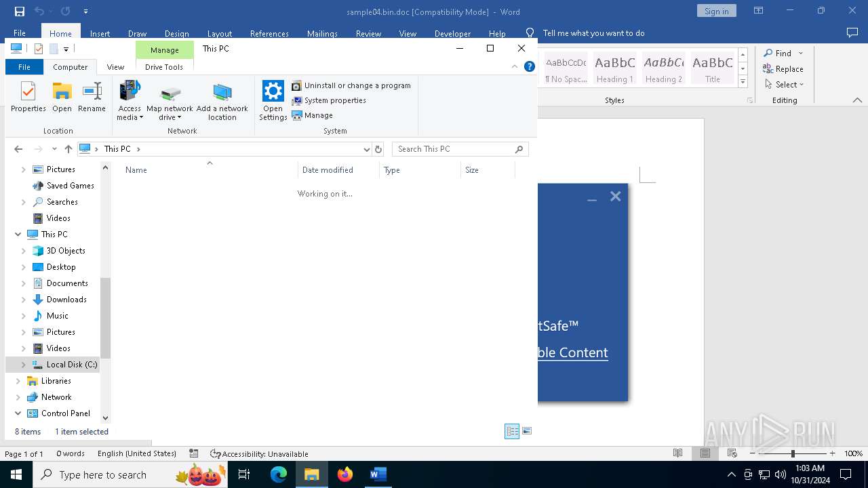Expand Local Disk (C:) node
Image resolution: width=868 pixels, height=488 pixels.
[x=24, y=365]
